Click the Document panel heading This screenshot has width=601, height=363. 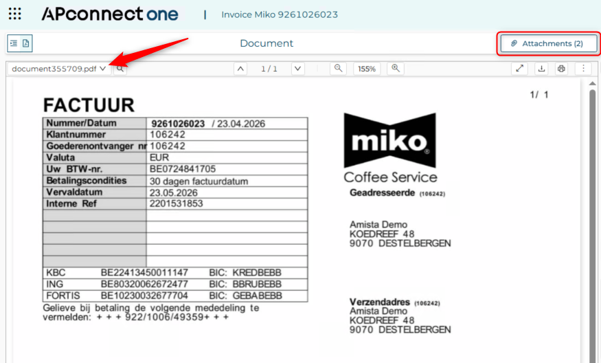266,43
